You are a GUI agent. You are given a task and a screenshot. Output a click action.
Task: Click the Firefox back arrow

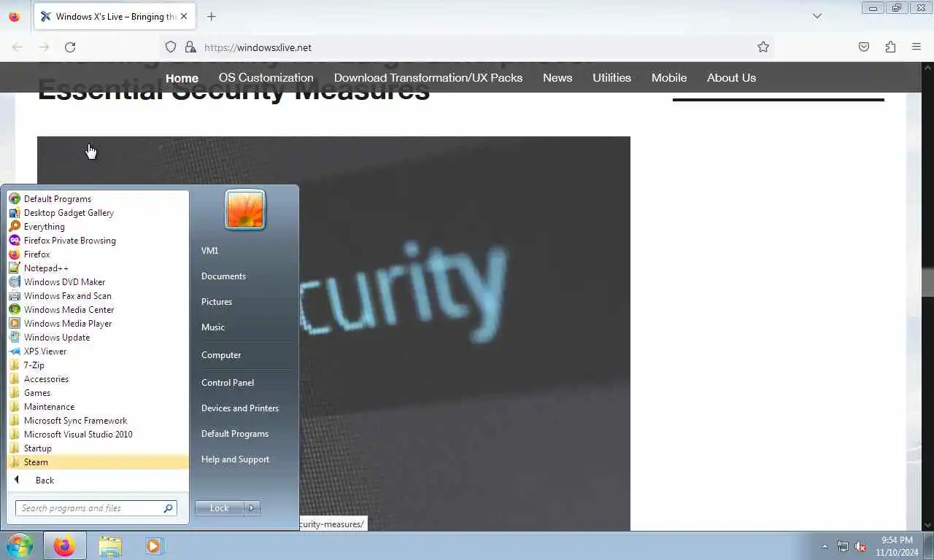[18, 47]
